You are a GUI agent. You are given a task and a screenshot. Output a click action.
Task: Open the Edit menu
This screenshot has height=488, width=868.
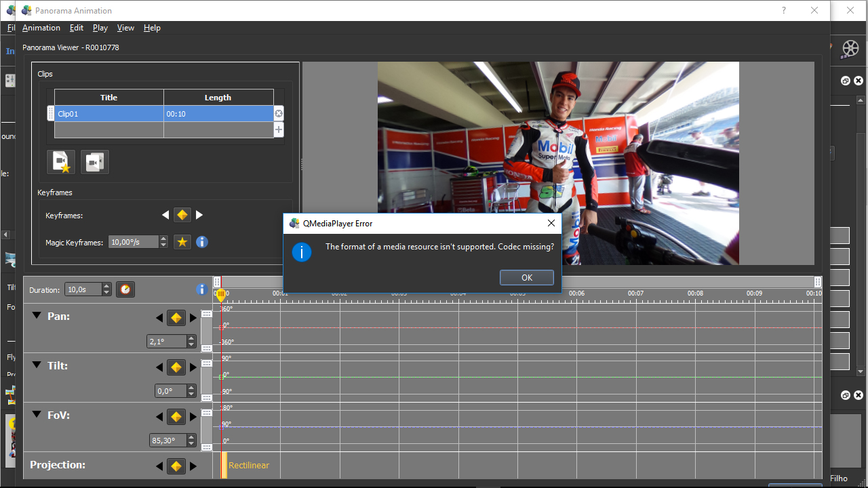click(77, 28)
